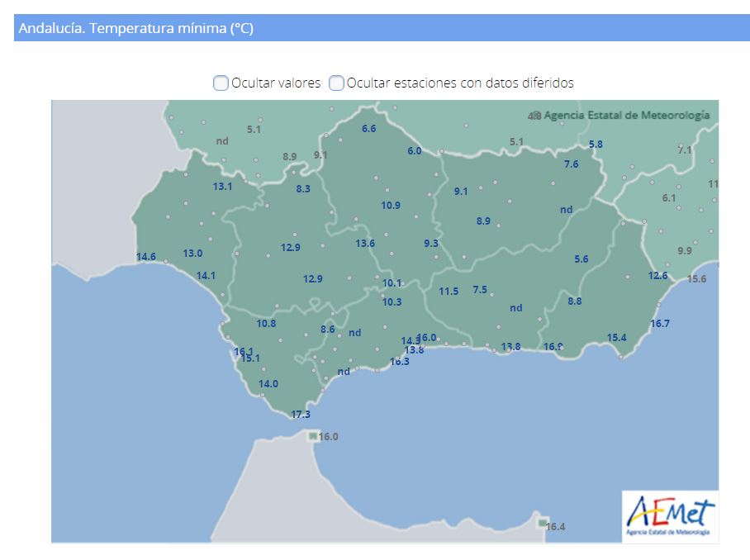Click the 5.6 station value

[x=581, y=259]
